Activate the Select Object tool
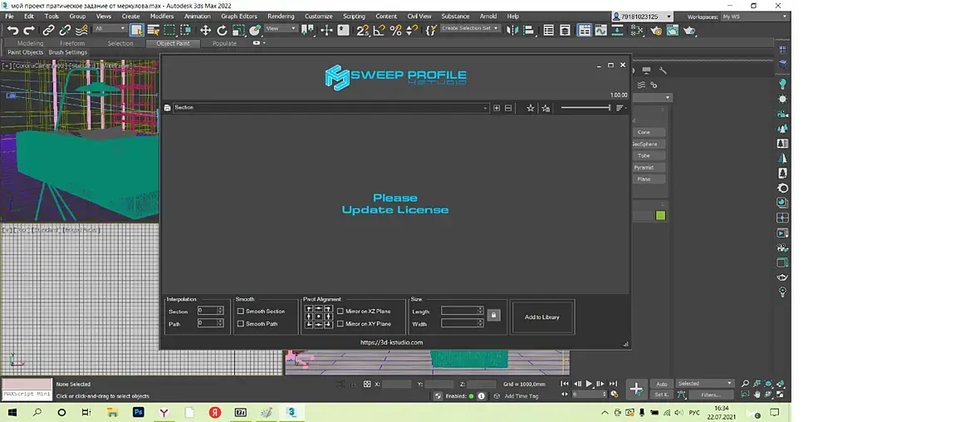The width and height of the screenshot is (980, 422). (x=137, y=30)
